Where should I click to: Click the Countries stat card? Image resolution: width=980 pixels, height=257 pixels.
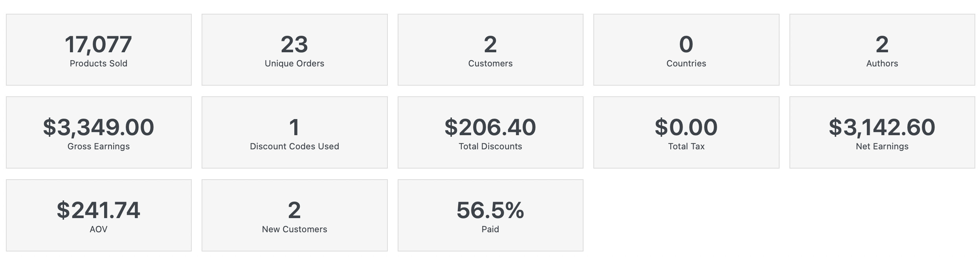[686, 50]
